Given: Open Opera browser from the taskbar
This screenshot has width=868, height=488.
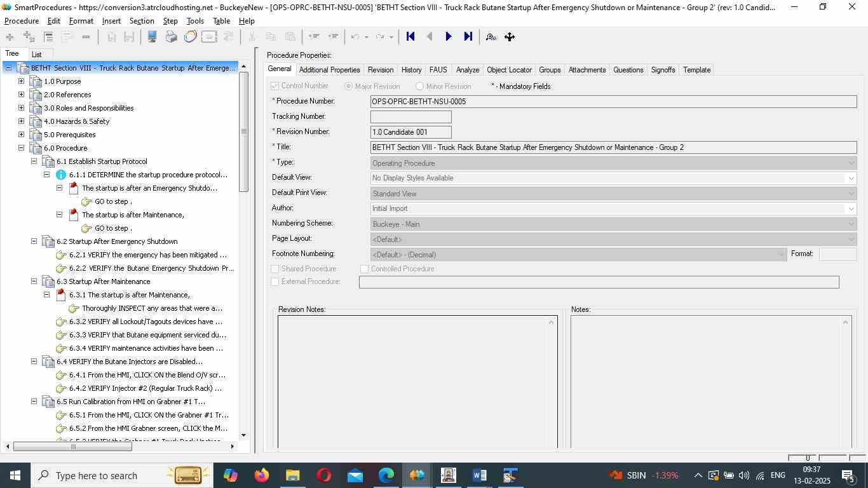Looking at the screenshot, I should pos(323,475).
